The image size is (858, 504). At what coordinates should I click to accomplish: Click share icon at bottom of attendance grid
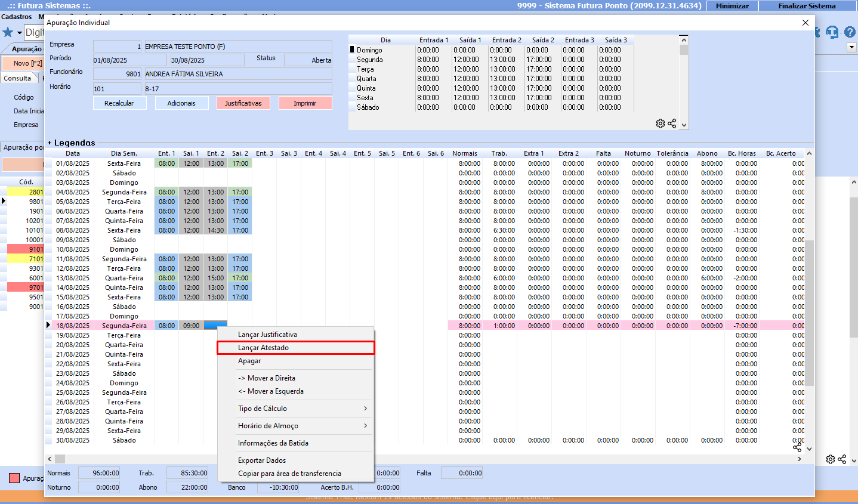pyautogui.click(x=797, y=447)
